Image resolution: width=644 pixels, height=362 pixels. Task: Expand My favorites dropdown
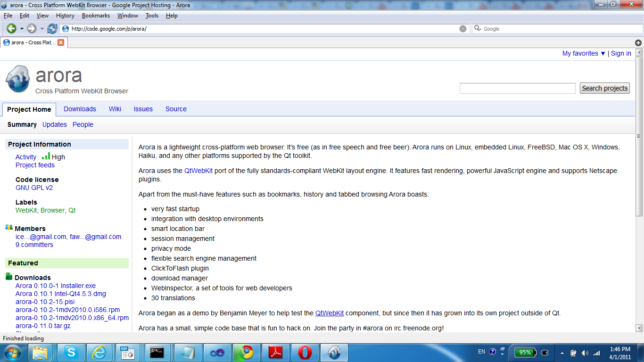click(x=584, y=53)
